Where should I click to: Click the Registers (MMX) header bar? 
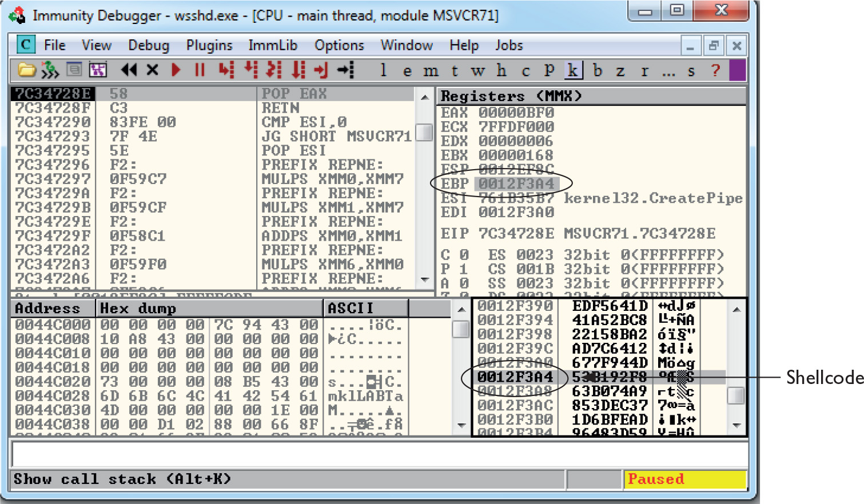(x=592, y=96)
